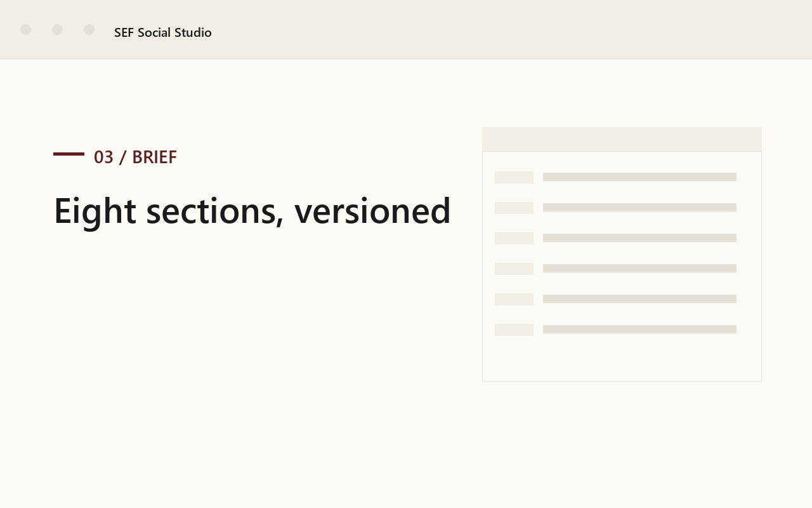The height and width of the screenshot is (508, 812).
Task: Click the fifth row's long text line
Action: click(639, 299)
